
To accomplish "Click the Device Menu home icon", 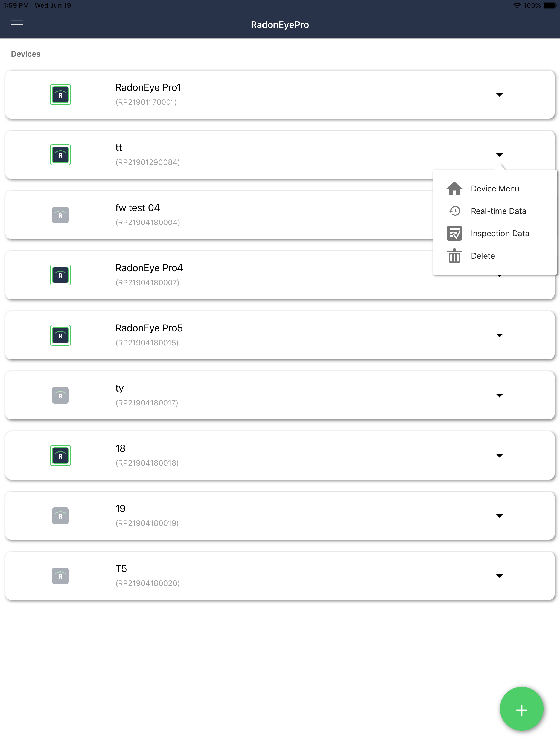I will click(454, 188).
